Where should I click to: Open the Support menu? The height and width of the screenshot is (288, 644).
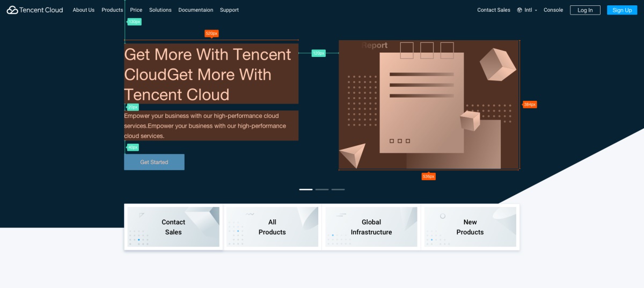(x=229, y=10)
